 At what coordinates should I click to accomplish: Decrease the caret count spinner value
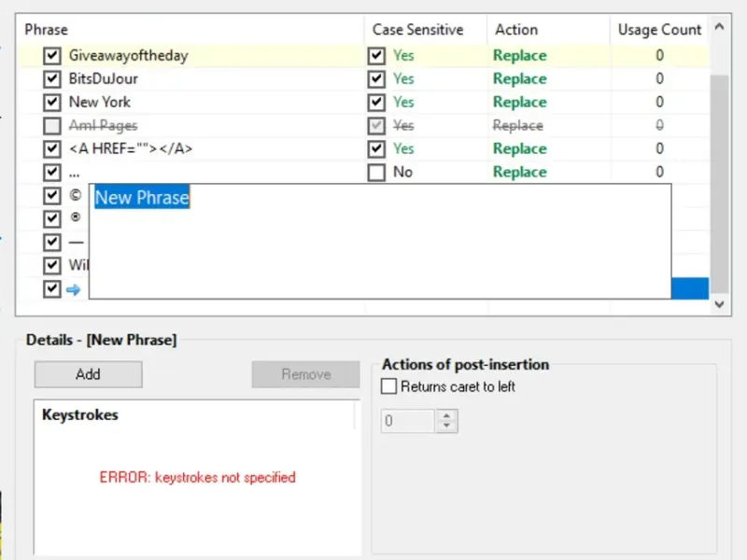coord(447,427)
